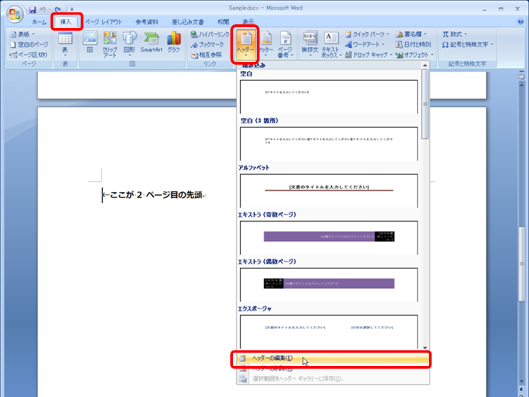Screen dimensions: 529x397
Task: Open 署名欄 signature line dropdown
Action: pyautogui.click(x=411, y=34)
